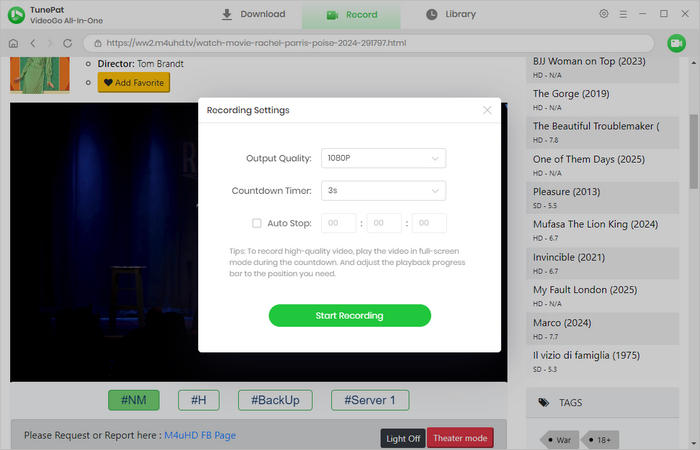700x450 pixels.
Task: Click the TunePat app logo
Action: [17, 15]
